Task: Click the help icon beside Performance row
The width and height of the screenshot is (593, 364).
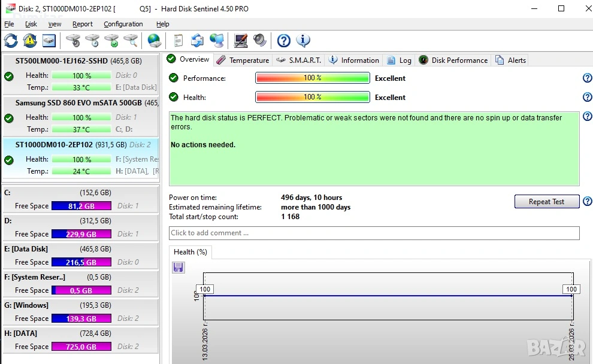Action: click(587, 78)
